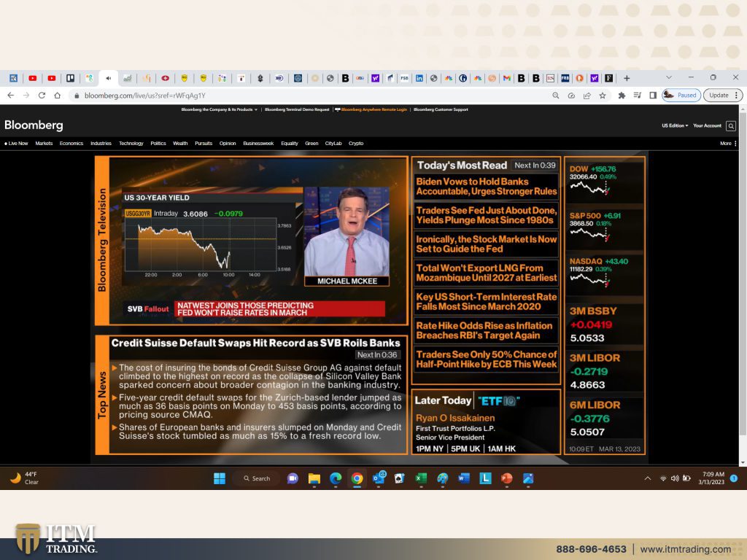Click the Chrome Update button
747x560 pixels.
[723, 96]
